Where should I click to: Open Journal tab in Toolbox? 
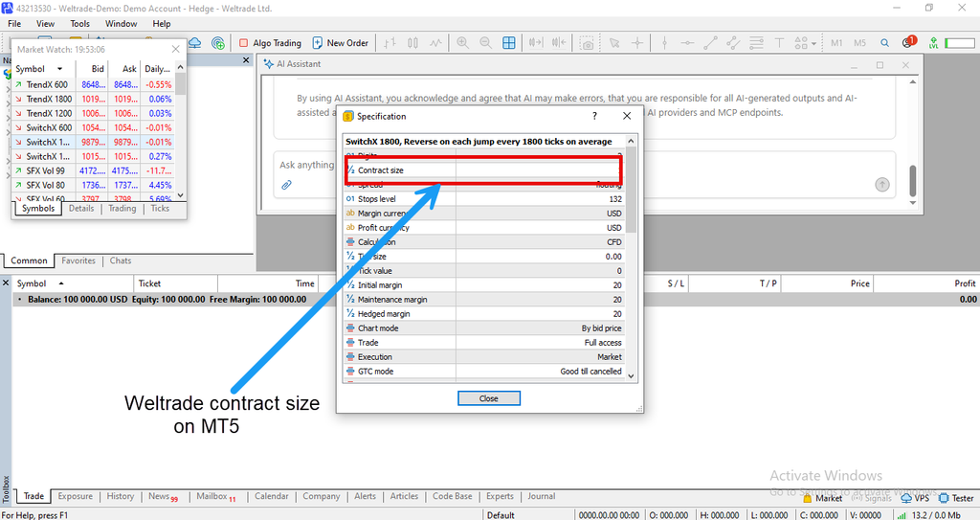(x=542, y=496)
